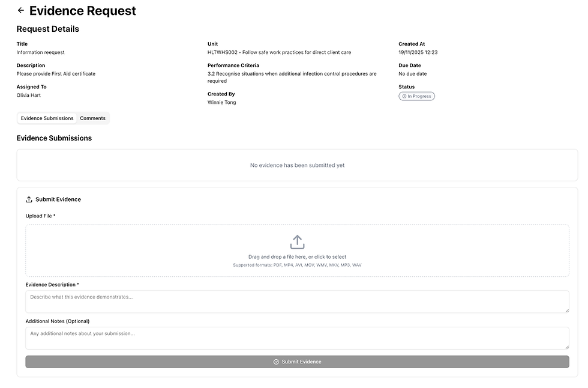Click the Evidence Request page title

(x=82, y=10)
